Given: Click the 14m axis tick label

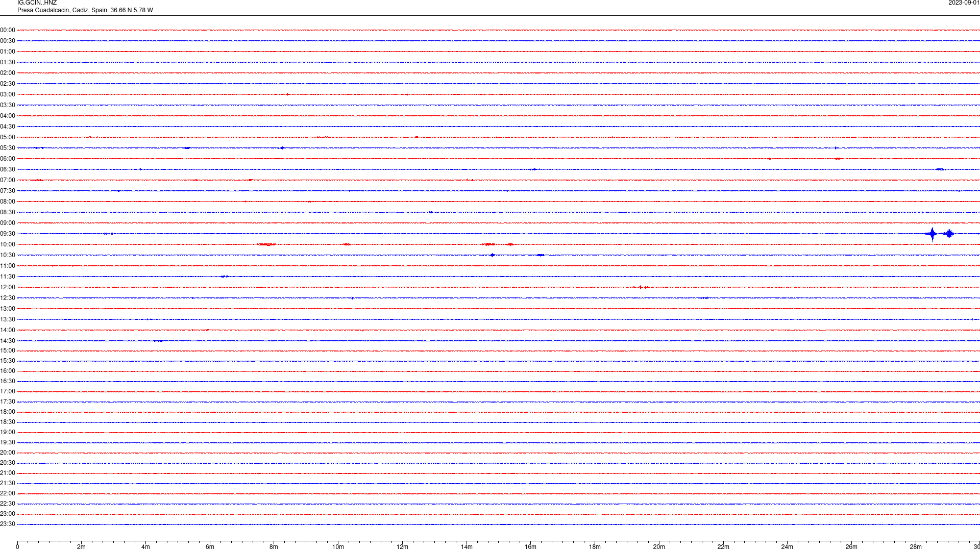Looking at the screenshot, I should [467, 547].
